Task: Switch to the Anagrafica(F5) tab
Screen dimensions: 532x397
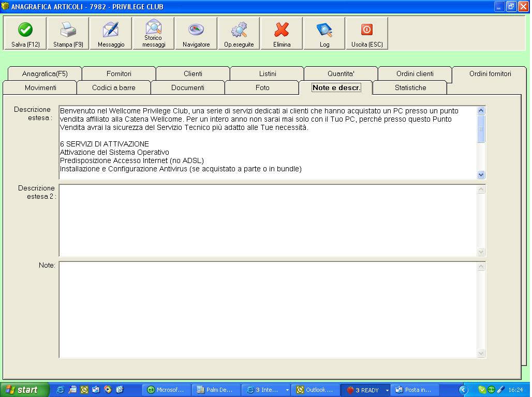Action: 45,73
